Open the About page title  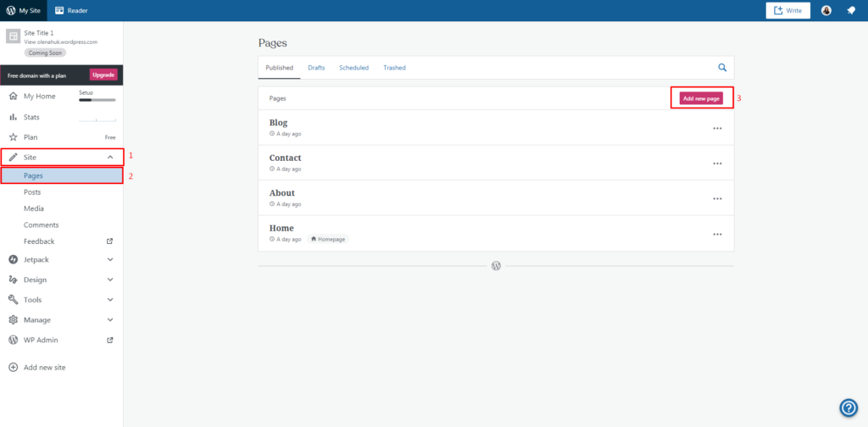pyautogui.click(x=281, y=193)
